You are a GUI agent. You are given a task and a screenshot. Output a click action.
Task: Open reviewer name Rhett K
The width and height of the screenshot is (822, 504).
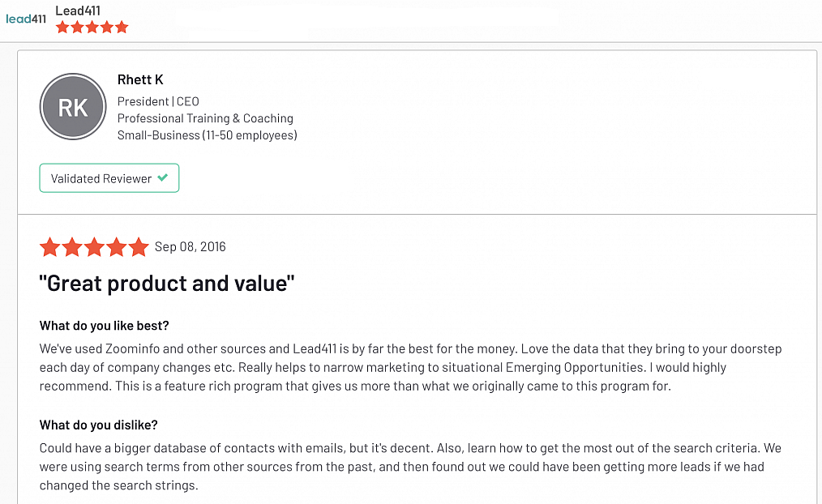[140, 79]
